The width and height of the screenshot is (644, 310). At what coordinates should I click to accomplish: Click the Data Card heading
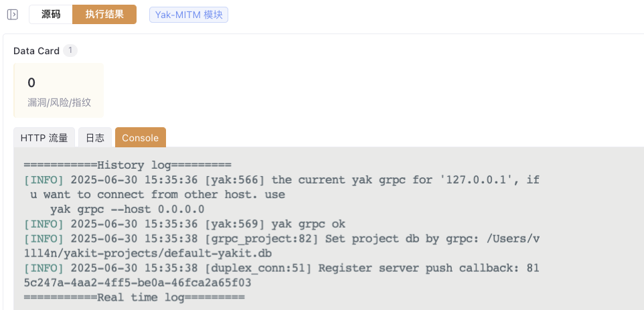tap(37, 51)
